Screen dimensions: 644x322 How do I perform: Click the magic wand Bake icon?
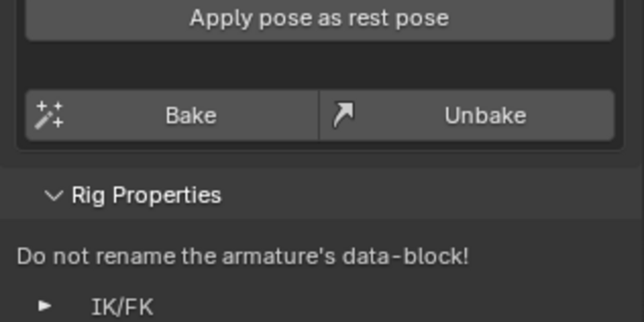coord(49,115)
